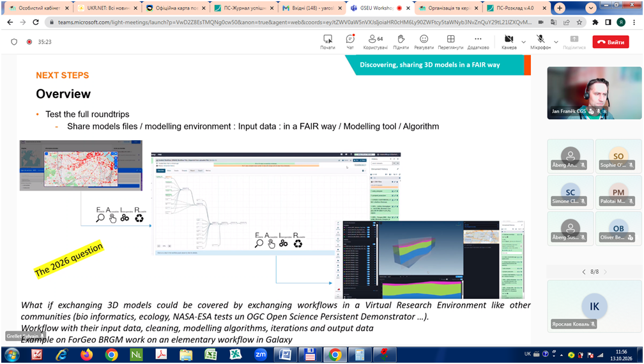Click the translate page icon
Image resolution: width=644 pixels, height=364 pixels.
tap(554, 22)
